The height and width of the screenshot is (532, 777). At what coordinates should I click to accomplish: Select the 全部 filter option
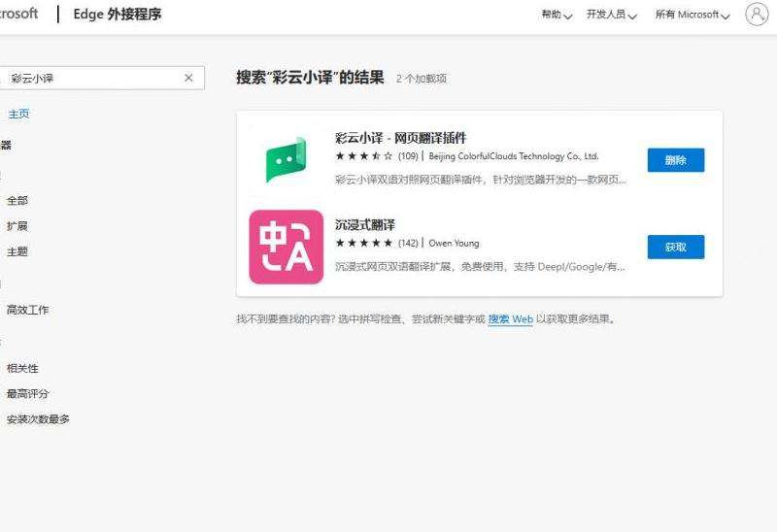[x=17, y=201]
